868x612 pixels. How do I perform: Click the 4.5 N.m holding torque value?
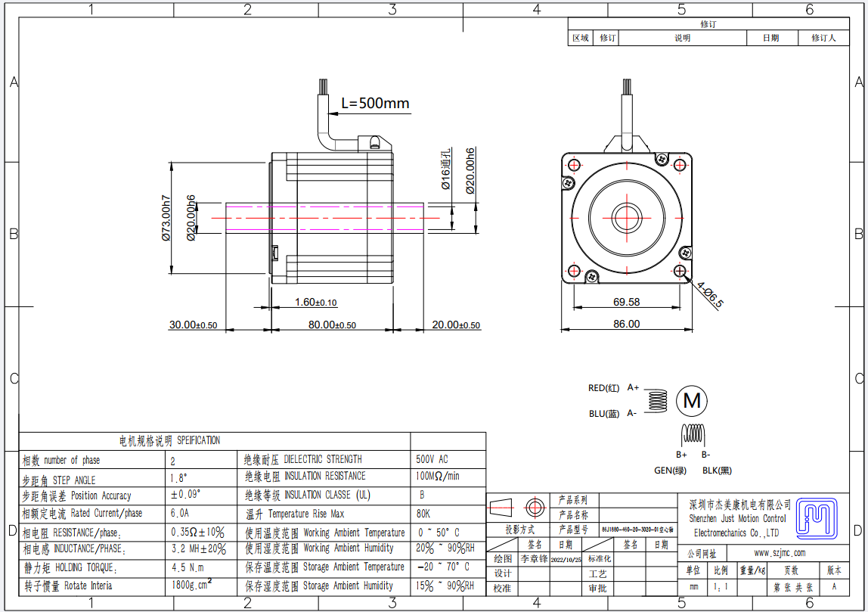pos(188,567)
